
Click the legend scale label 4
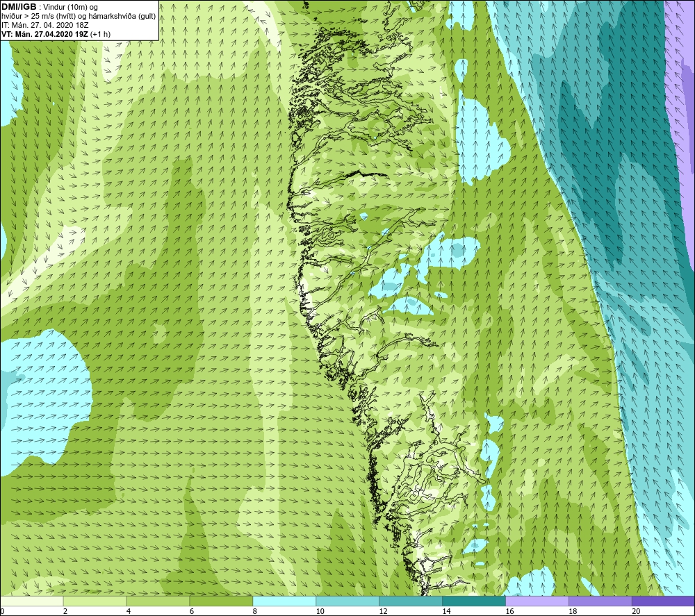click(129, 612)
